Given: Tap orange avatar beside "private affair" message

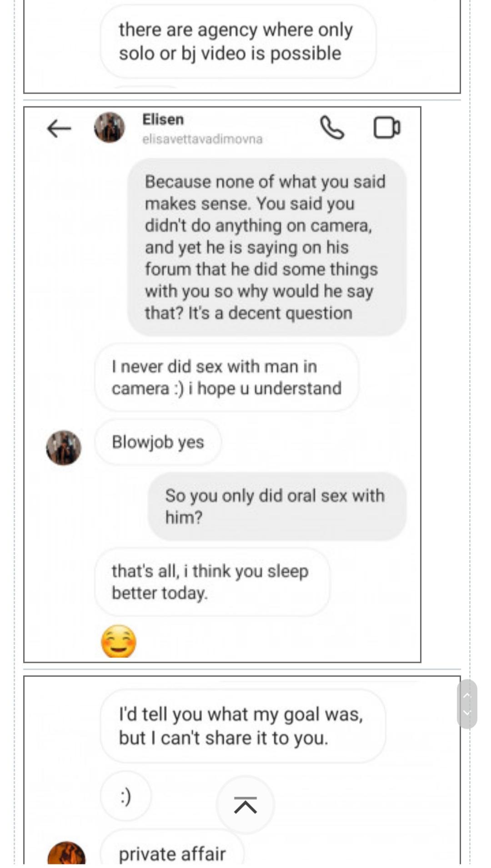Looking at the screenshot, I should [x=66, y=853].
